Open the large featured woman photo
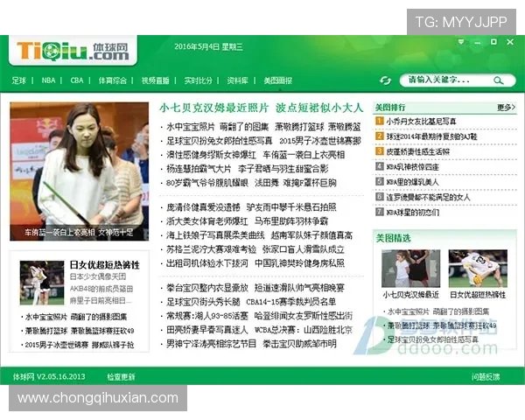The height and width of the screenshot is (420, 525). point(80,171)
